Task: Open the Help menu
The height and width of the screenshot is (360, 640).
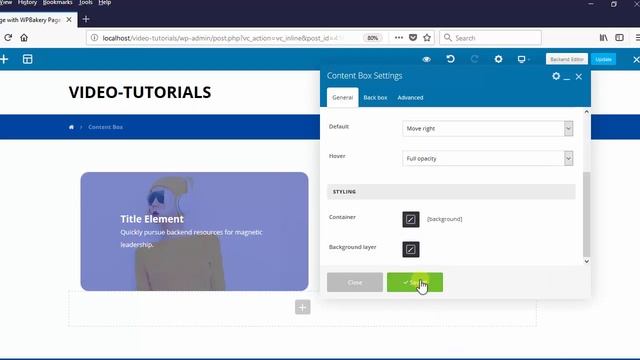Action: point(104,2)
